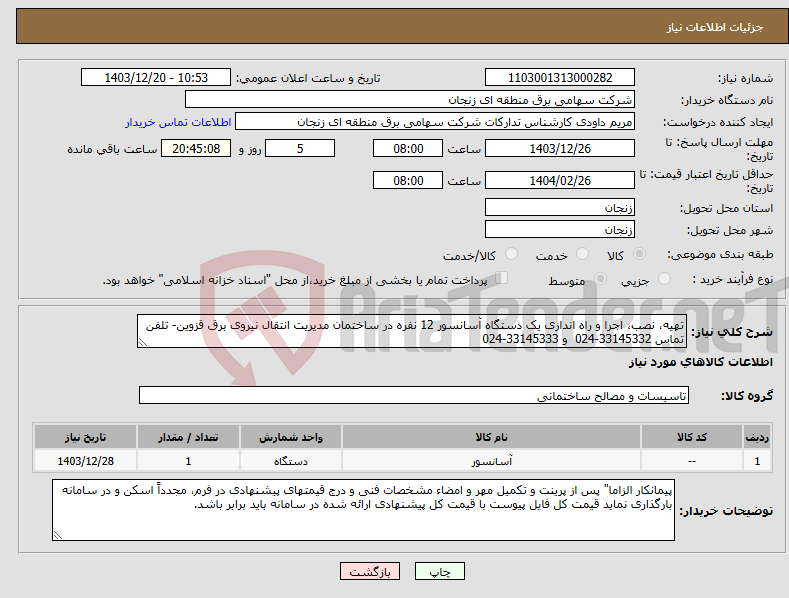Viewport: 789px width, 598px height.
Task: Grab the description box resize handle
Action: pyautogui.click(x=143, y=342)
